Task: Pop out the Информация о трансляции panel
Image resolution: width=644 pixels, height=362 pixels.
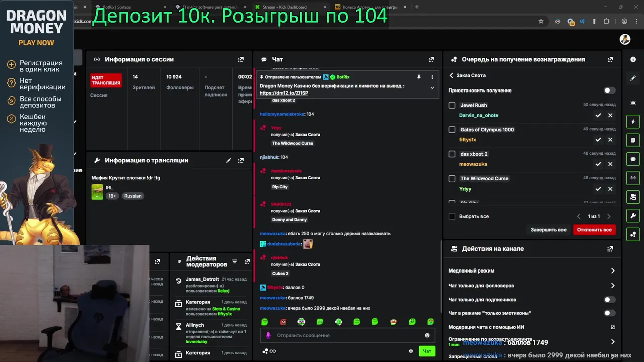Action: tap(241, 160)
